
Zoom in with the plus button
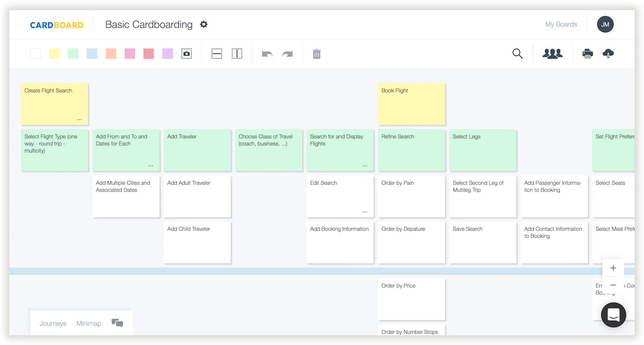click(x=613, y=268)
